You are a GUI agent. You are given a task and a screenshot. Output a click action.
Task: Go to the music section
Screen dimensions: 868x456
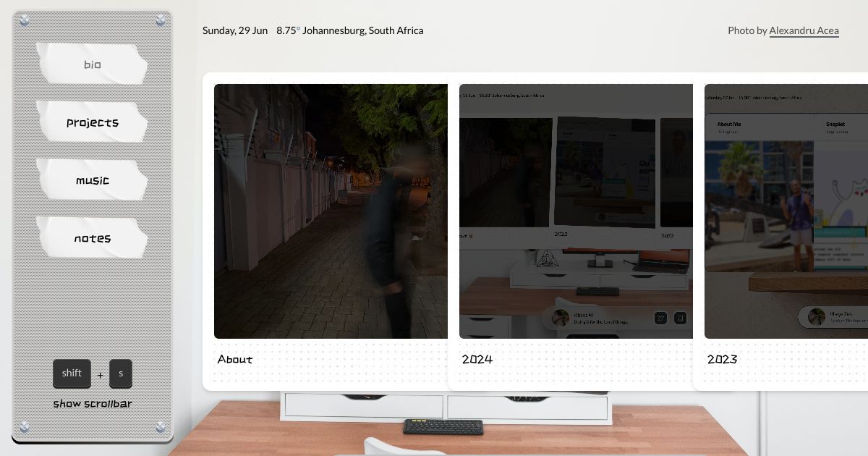pyautogui.click(x=93, y=180)
